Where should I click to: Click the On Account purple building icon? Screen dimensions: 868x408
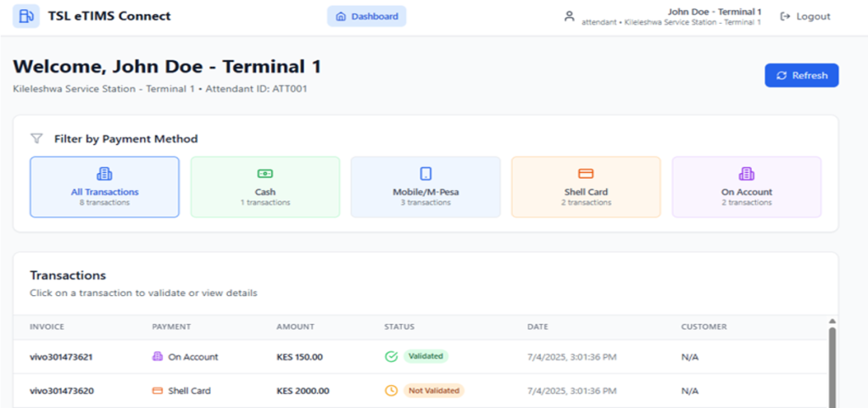tap(746, 174)
